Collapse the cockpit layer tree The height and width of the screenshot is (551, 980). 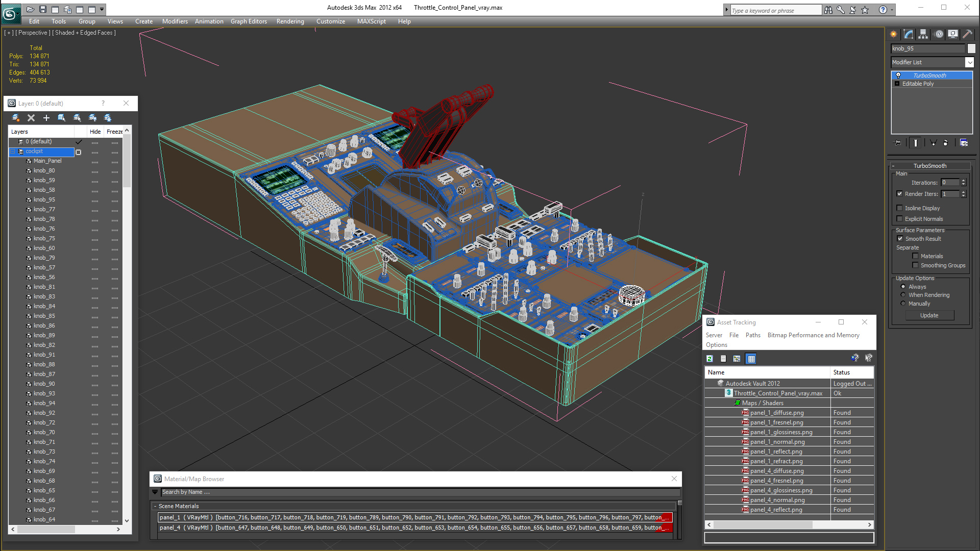[x=13, y=152]
